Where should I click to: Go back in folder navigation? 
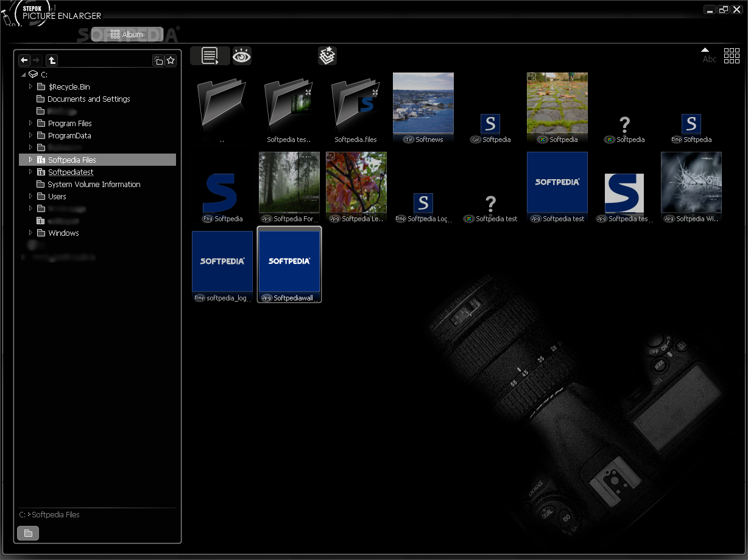[24, 60]
